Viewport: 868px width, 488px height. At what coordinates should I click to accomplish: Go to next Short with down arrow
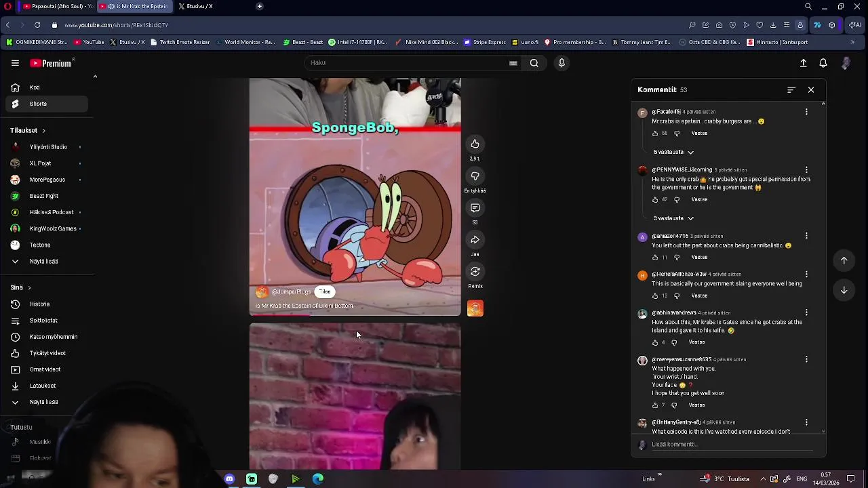844,290
